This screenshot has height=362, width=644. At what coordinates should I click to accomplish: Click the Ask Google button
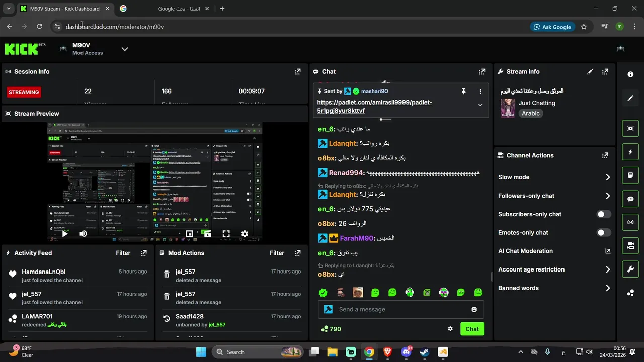pyautogui.click(x=552, y=27)
